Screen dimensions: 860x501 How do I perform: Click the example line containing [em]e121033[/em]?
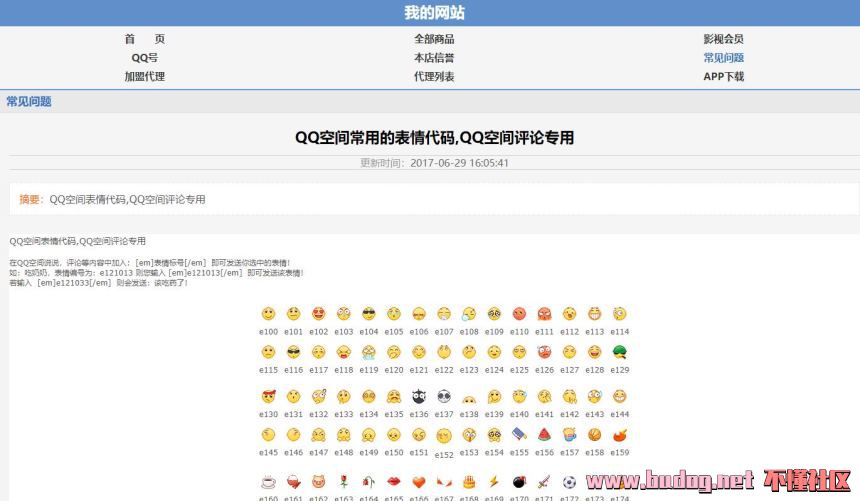coord(99,283)
